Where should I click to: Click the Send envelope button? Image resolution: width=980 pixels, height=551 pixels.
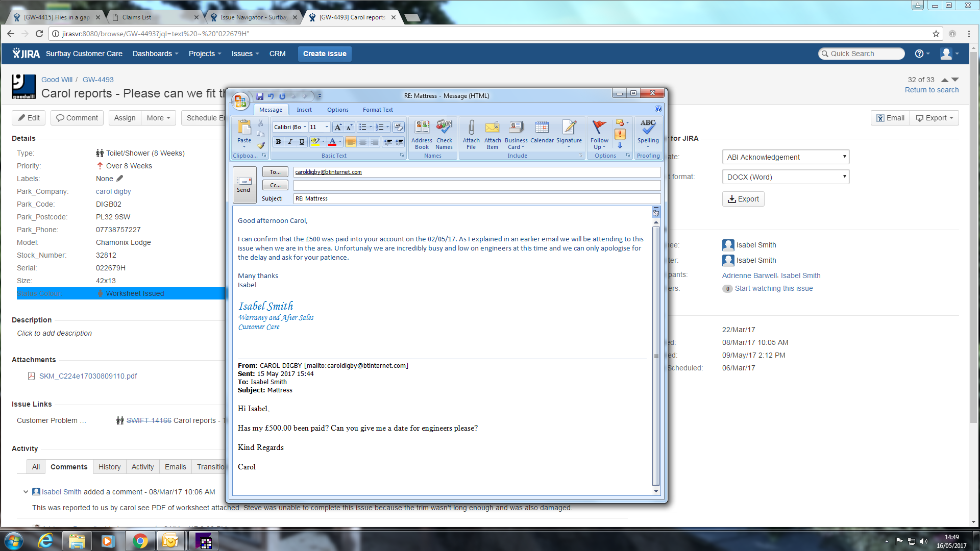click(244, 185)
